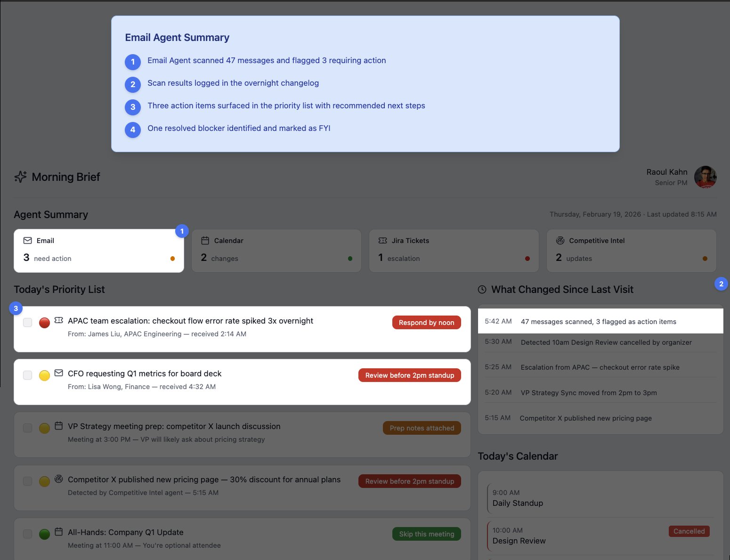Click the envelope icon on CFO metrics item
This screenshot has height=560, width=730.
[x=58, y=373]
